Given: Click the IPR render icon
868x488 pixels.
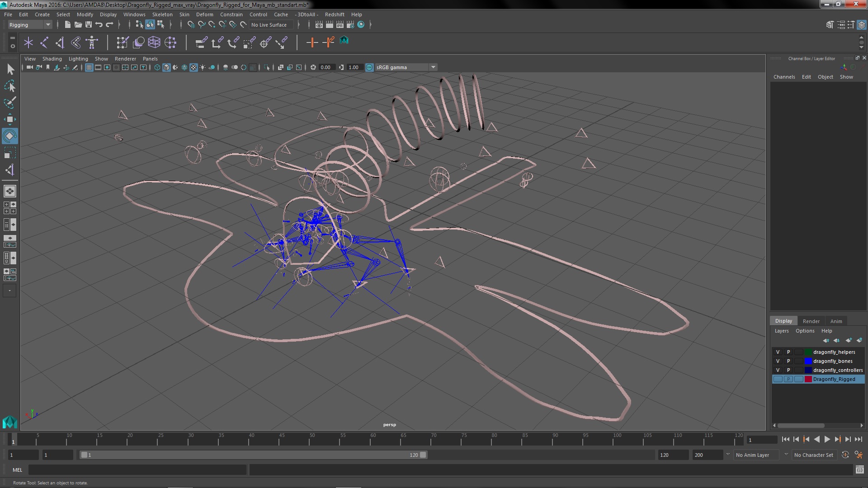Looking at the screenshot, I should [x=340, y=25].
